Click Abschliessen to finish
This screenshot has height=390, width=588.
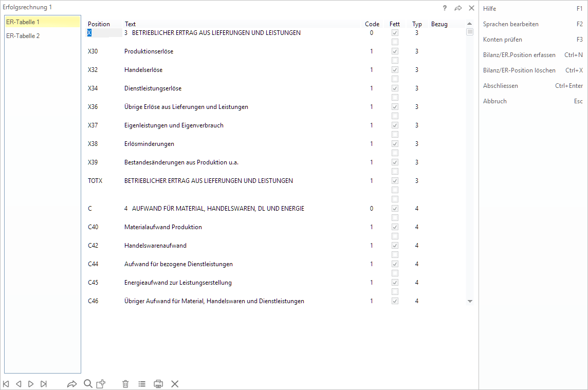pos(500,86)
